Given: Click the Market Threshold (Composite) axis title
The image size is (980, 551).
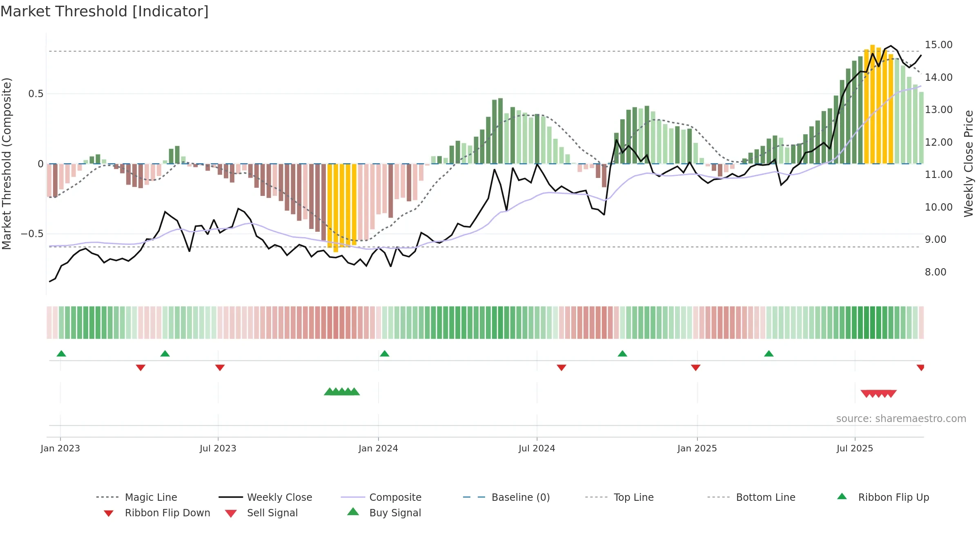Looking at the screenshot, I should [x=7, y=164].
